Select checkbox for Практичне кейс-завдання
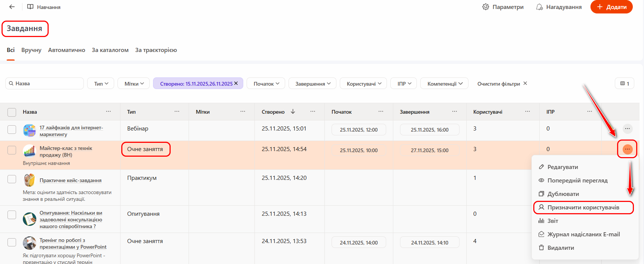Screen dimensions: 644x264 tap(12, 179)
